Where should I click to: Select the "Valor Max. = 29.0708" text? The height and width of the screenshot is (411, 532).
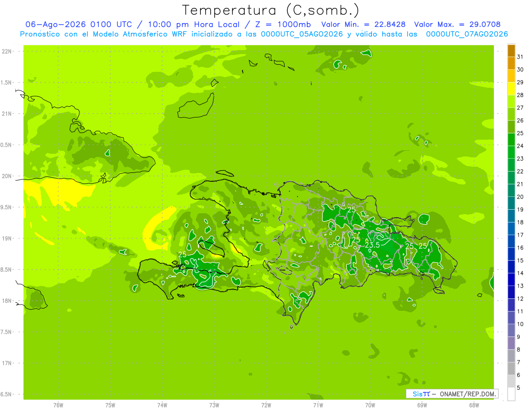[x=458, y=24]
